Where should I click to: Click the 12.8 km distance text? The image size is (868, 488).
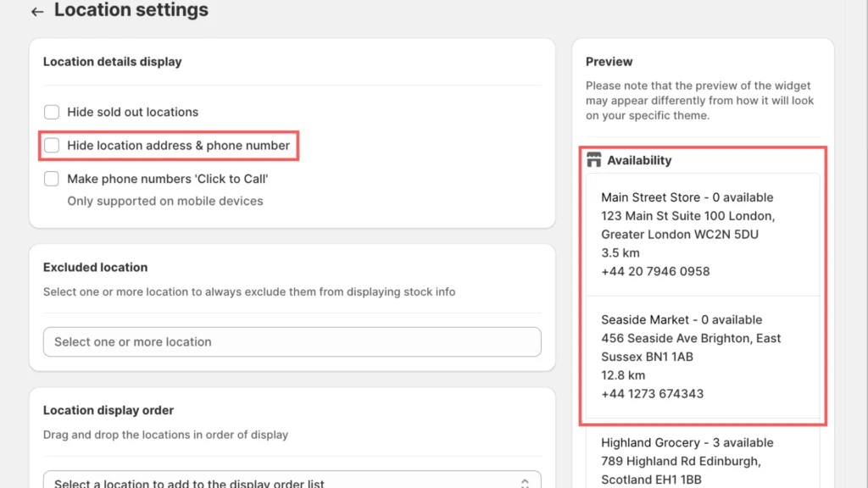tap(623, 374)
